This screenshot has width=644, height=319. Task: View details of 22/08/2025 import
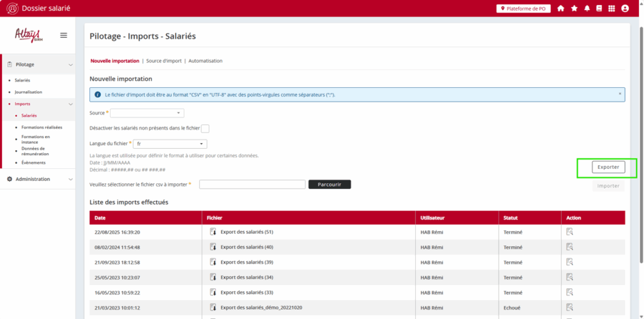pyautogui.click(x=569, y=232)
